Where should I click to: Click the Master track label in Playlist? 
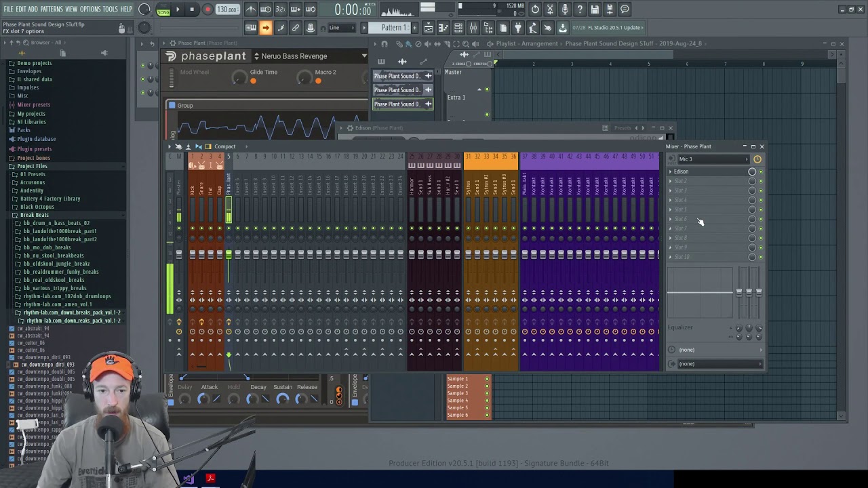pos(454,73)
